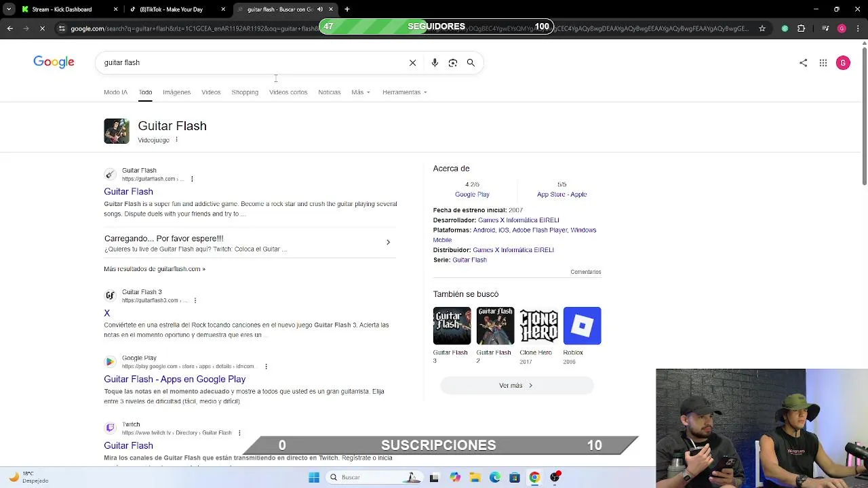This screenshot has height=488, width=868.
Task: Switch to the Imágenes tab
Action: click(176, 92)
